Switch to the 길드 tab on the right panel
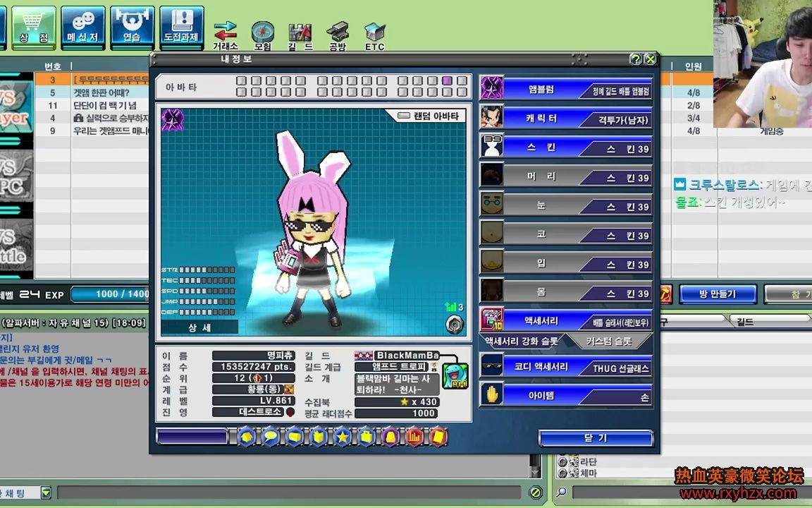This screenshot has height=508, width=812. pos(744,322)
